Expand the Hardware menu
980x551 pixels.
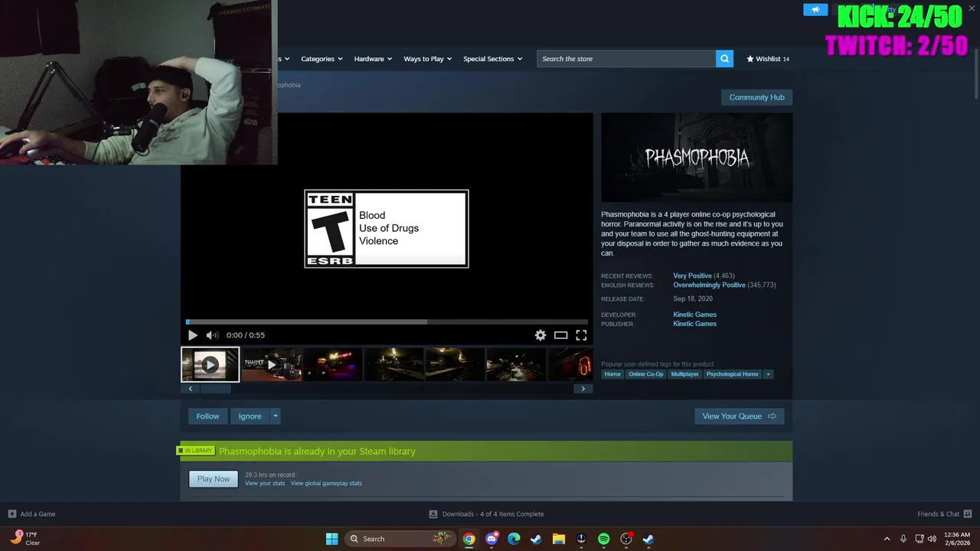pyautogui.click(x=373, y=59)
